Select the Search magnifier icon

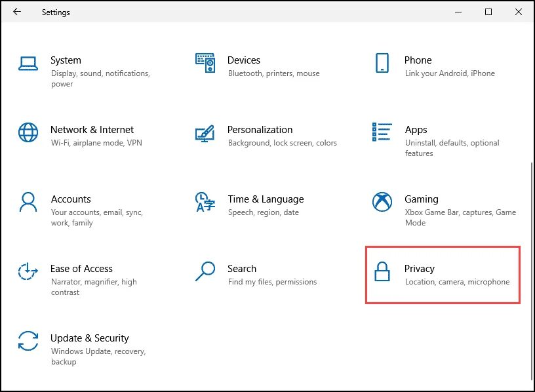(205, 271)
